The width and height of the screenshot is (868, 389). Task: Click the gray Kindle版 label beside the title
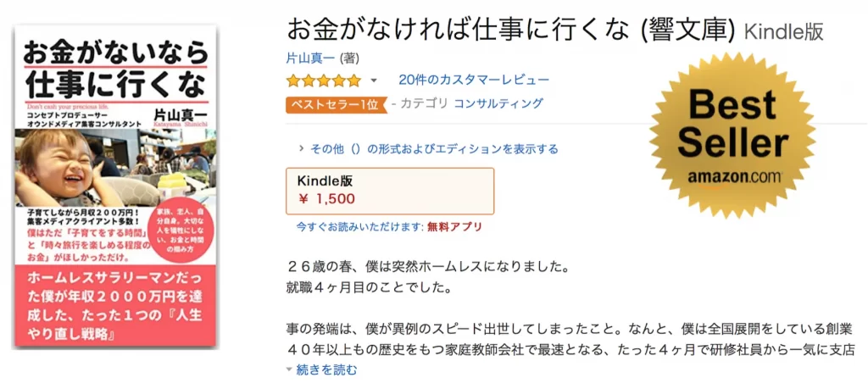click(x=783, y=31)
